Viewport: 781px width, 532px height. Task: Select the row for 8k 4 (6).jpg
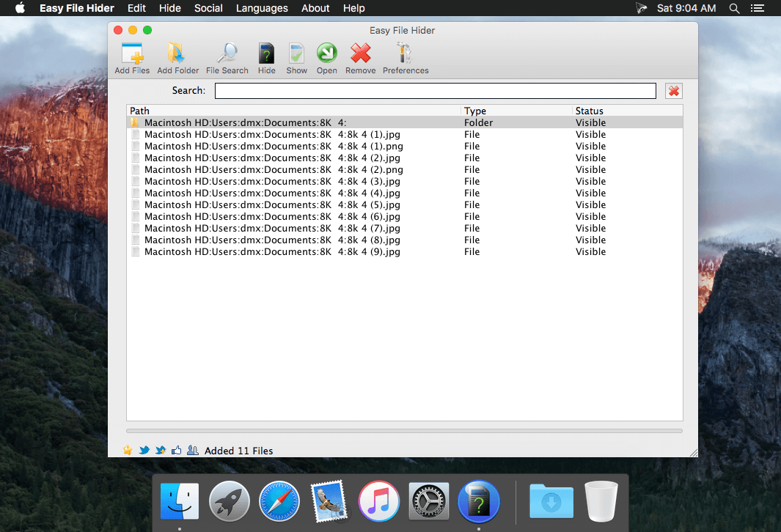click(x=405, y=216)
